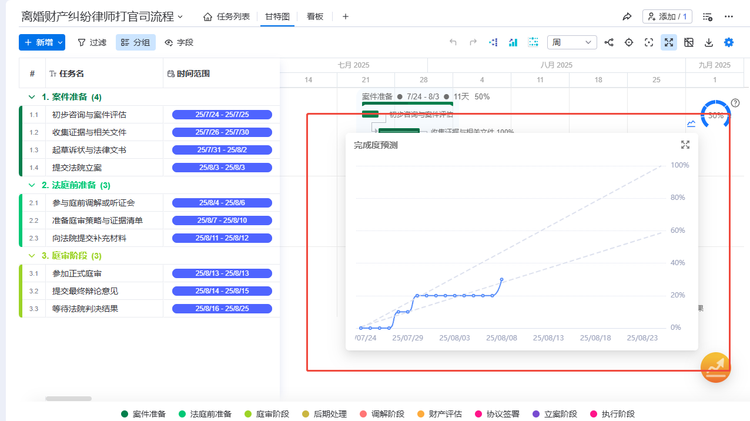Click the redo arrow

(x=473, y=43)
